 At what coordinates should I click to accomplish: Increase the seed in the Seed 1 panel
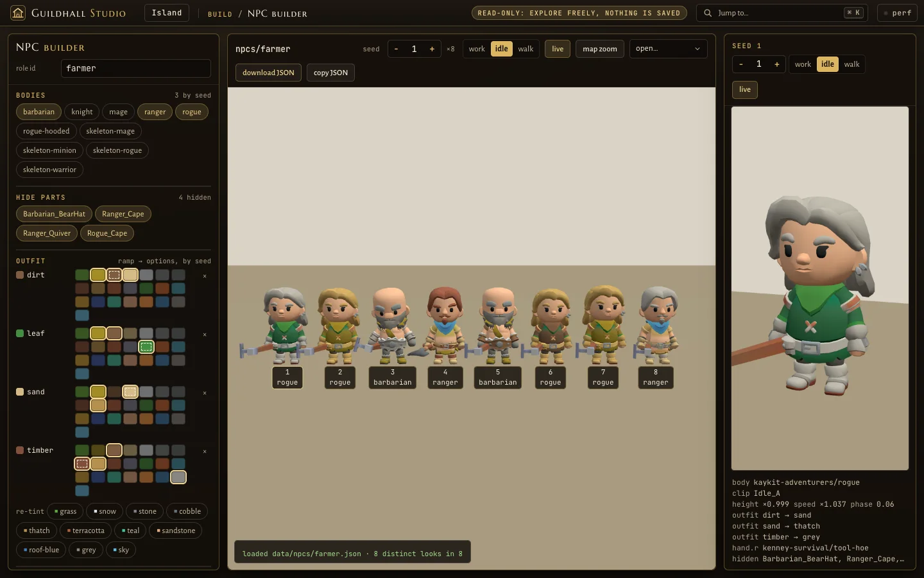776,64
